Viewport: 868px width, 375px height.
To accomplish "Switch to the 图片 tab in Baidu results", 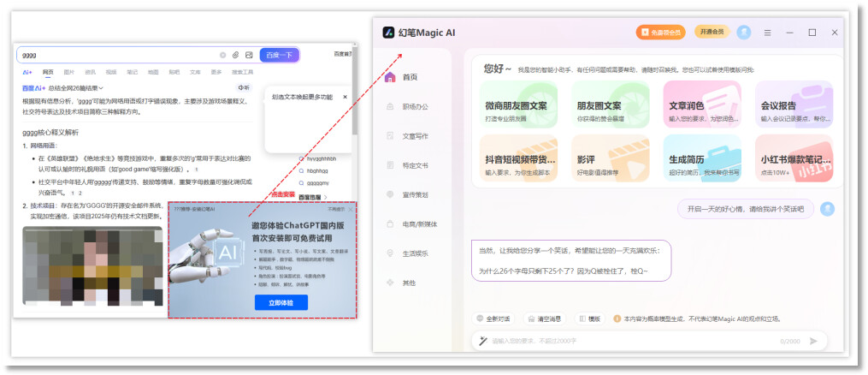I will pyautogui.click(x=68, y=72).
